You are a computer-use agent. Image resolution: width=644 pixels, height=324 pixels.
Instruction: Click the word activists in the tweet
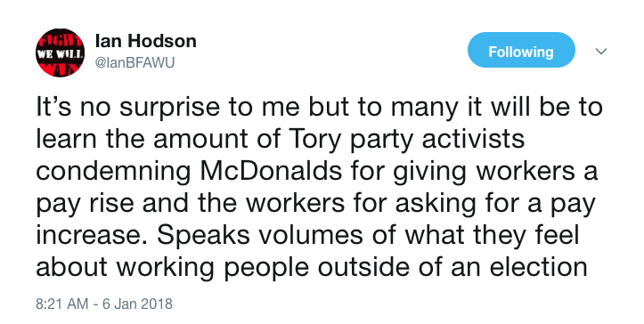[474, 139]
